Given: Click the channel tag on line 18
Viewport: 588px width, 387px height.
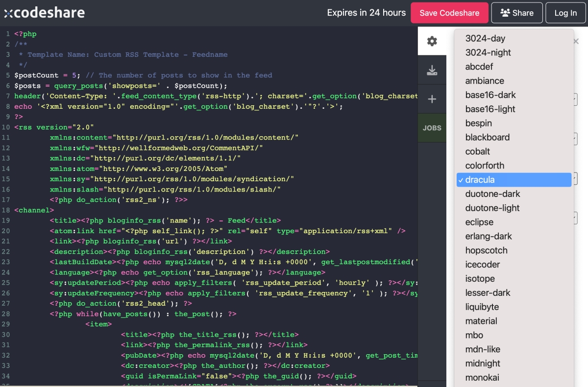Looking at the screenshot, I should [x=34, y=210].
